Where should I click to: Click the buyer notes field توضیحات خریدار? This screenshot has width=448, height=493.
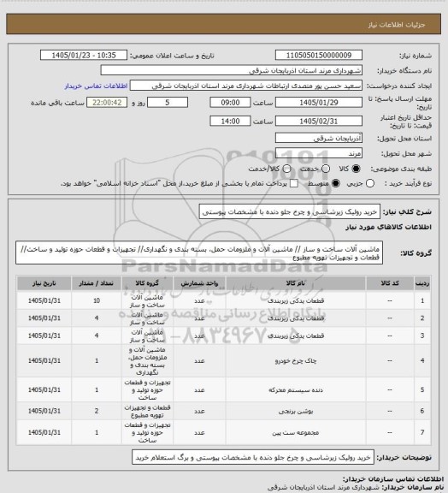tap(253, 457)
